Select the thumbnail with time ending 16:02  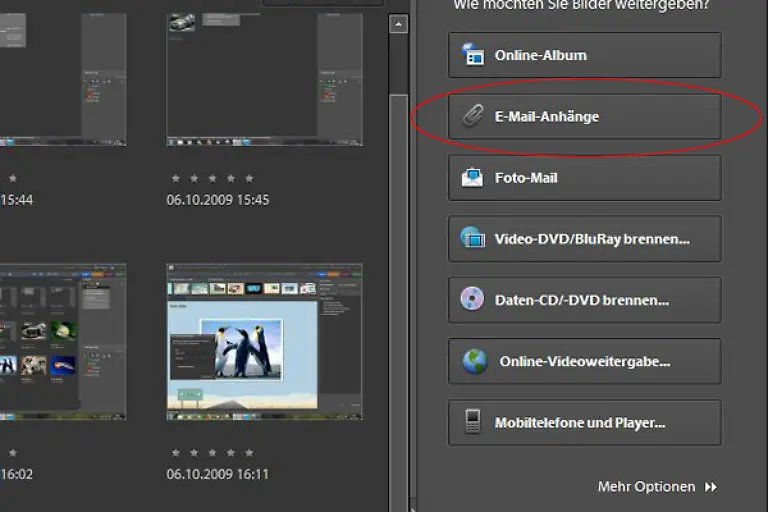(x=62, y=341)
